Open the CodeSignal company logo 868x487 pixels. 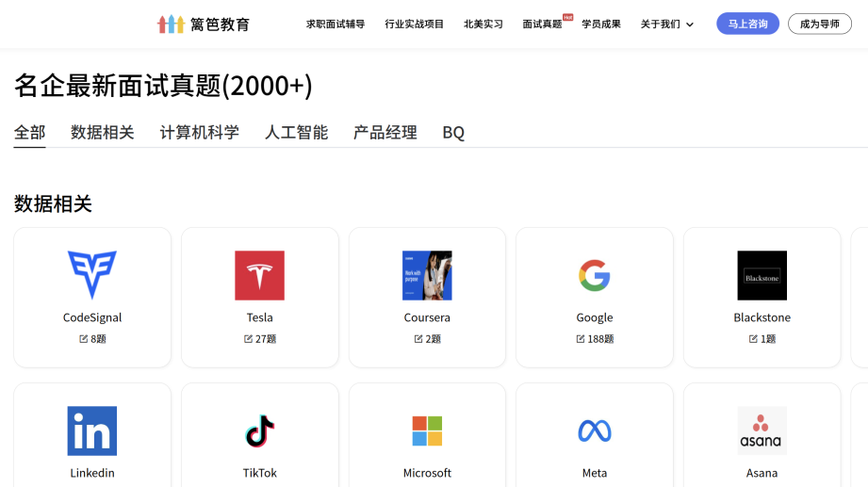point(92,275)
